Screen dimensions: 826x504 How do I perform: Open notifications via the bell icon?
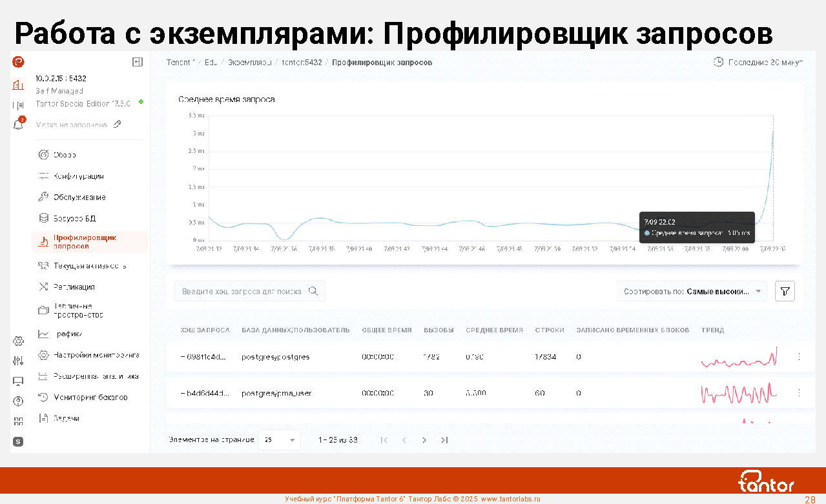click(18, 125)
